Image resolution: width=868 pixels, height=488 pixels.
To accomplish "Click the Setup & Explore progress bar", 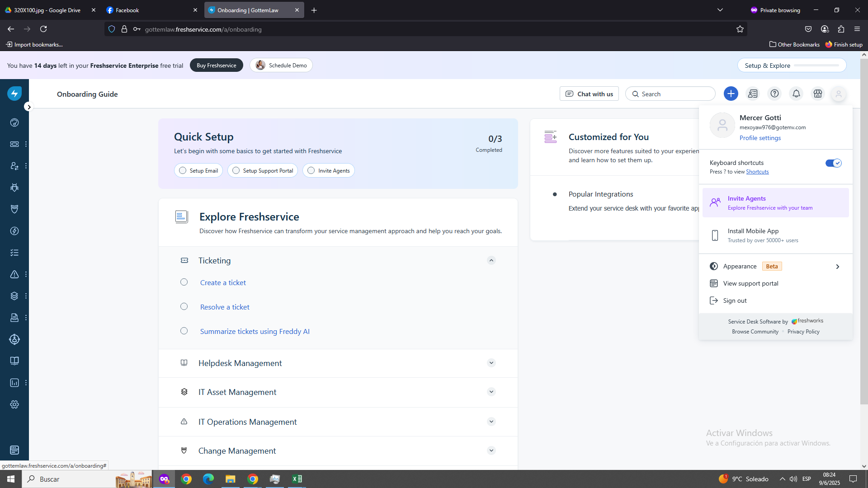I will (816, 65).
